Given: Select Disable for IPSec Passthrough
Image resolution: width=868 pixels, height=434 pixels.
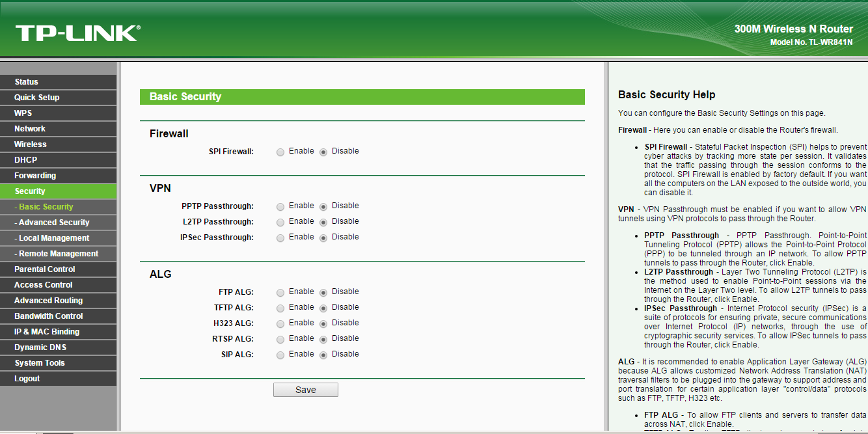Looking at the screenshot, I should coord(323,238).
